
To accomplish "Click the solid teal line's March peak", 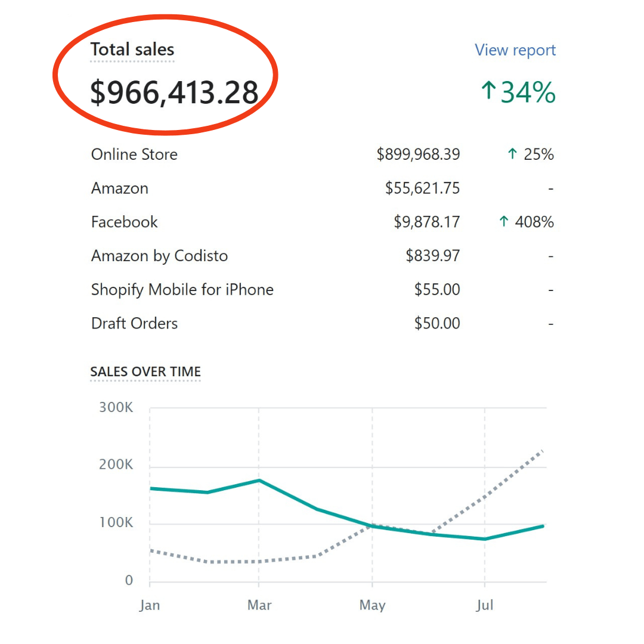I will pyautogui.click(x=259, y=480).
